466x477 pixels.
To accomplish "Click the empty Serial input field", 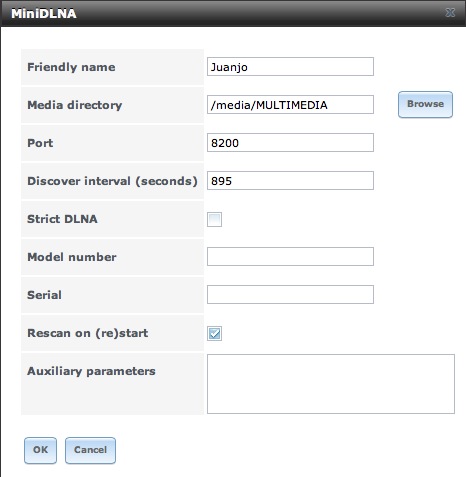I will [290, 295].
